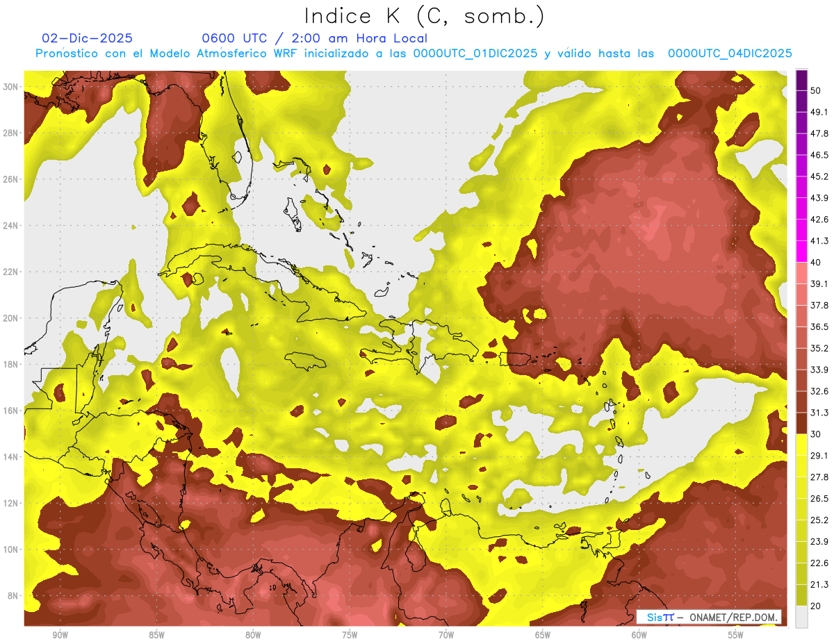The image size is (834, 644).
Task: Click the color bar value 33.9
Action: pos(819,370)
